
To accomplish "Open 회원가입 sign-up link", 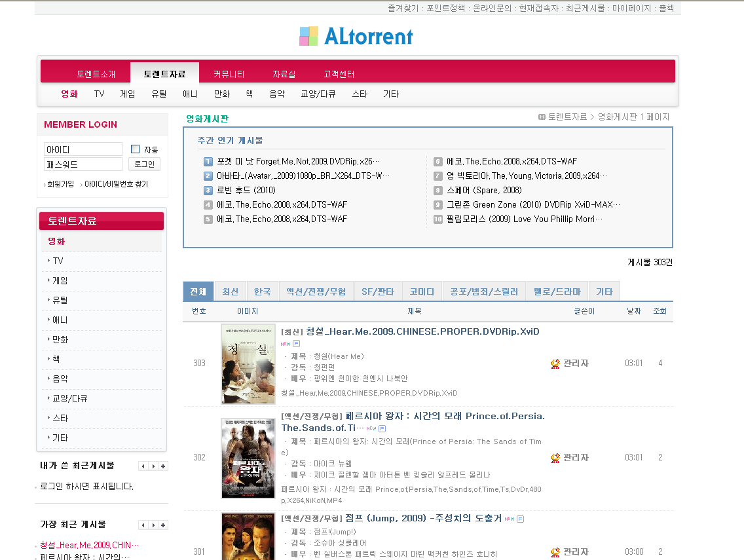I will coord(60,184).
